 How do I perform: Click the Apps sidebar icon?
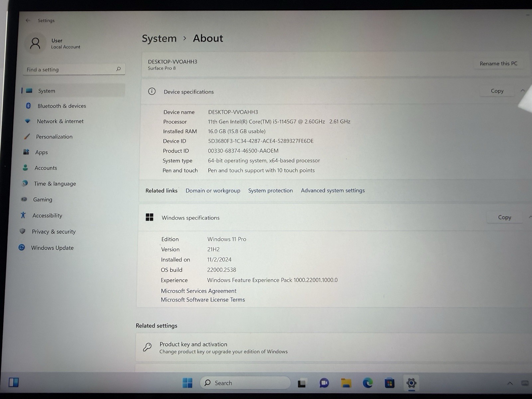point(26,152)
